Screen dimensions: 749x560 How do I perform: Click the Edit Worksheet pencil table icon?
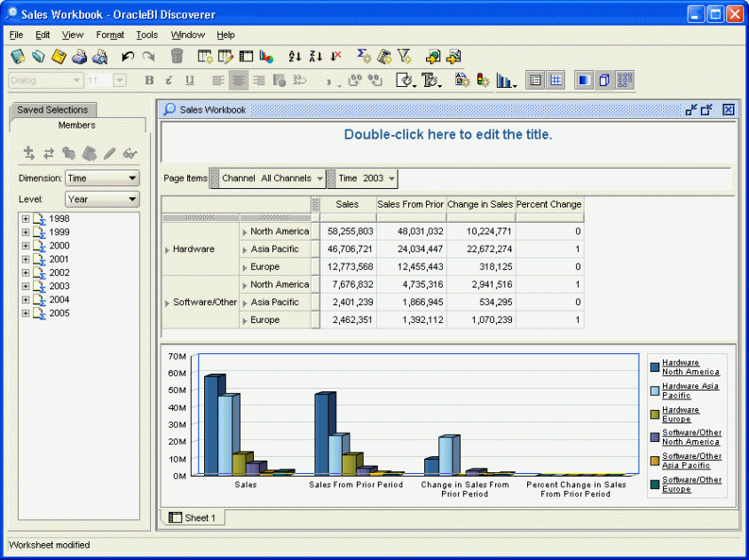tap(225, 57)
